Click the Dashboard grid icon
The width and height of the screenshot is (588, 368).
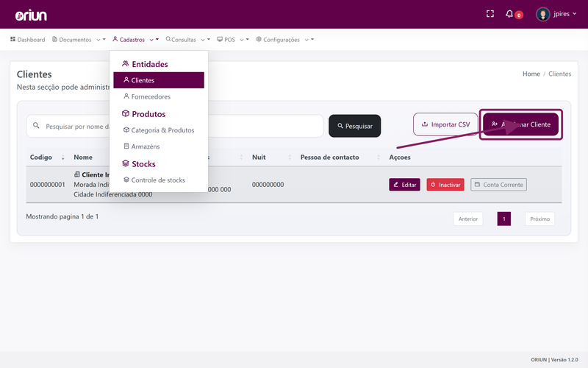pos(12,39)
